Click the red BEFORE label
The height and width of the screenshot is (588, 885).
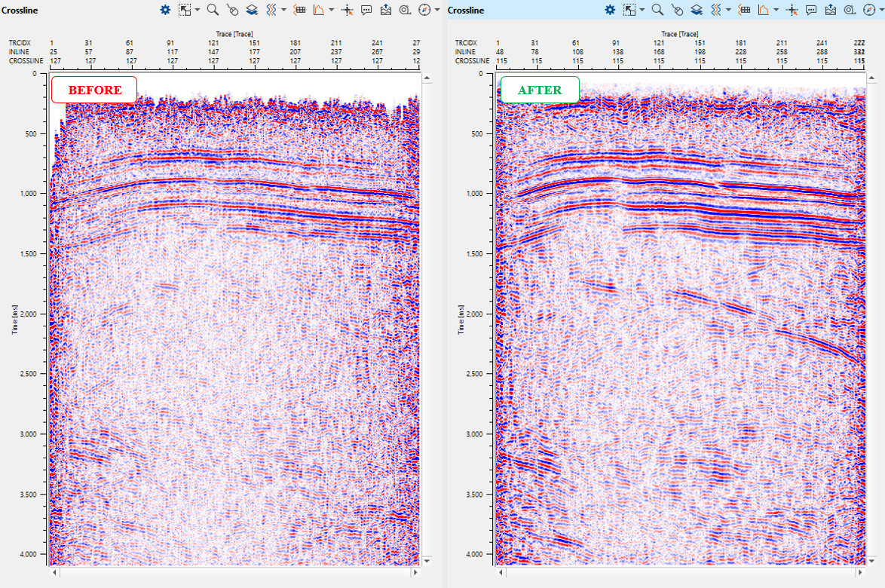tap(94, 90)
